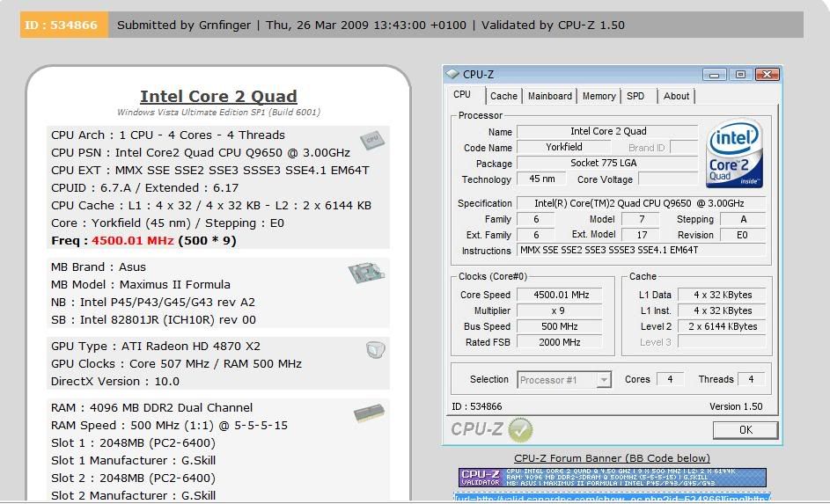Viewport: 830px width, 504px height.
Task: Click 'RAM : 4096 MB DDR2 Dual Channel' text
Action: pos(152,408)
